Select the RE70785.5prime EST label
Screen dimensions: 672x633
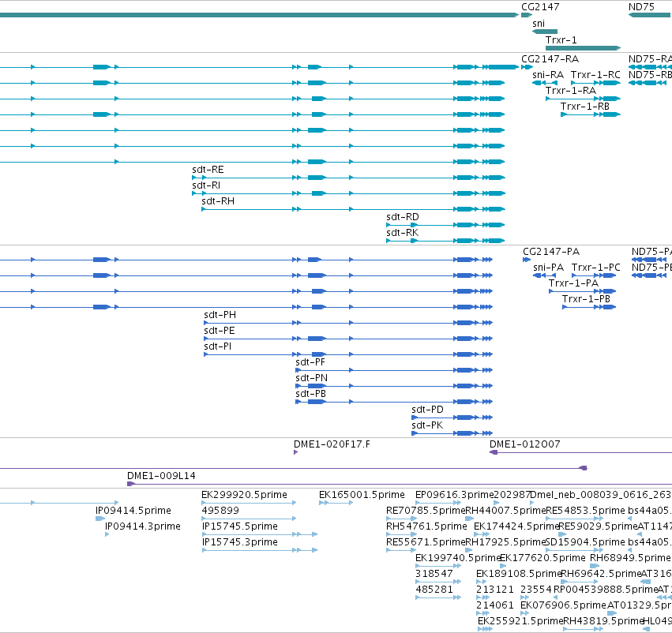point(426,511)
